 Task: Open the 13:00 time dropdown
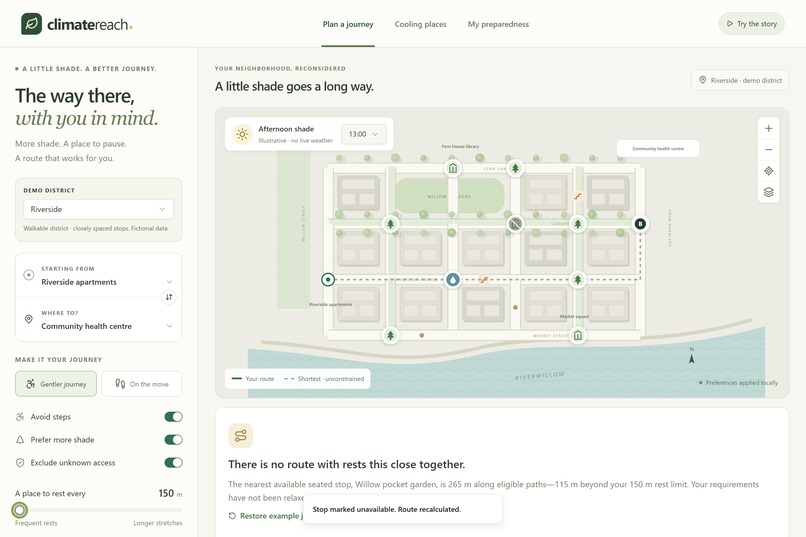(x=363, y=134)
